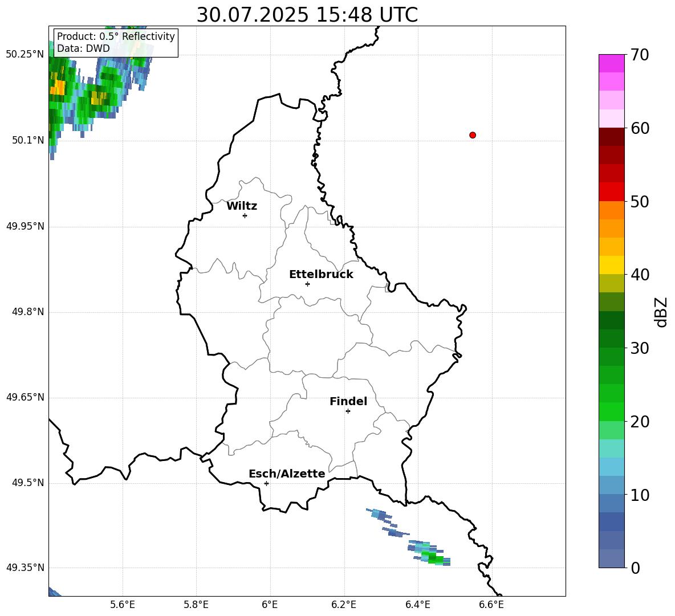The height and width of the screenshot is (616, 675).
Task: Click the 49.65°N latitude label
Action: click(25, 397)
